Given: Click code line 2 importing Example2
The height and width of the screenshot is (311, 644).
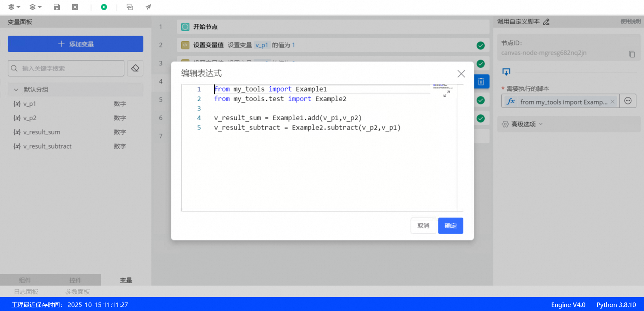Looking at the screenshot, I should 280,99.
